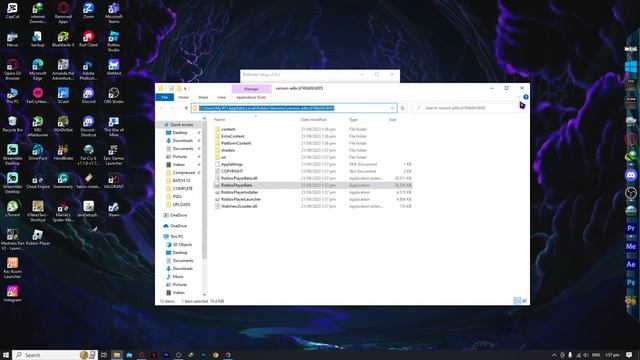
Task: Sort by the Size column header
Action: tap(393, 120)
